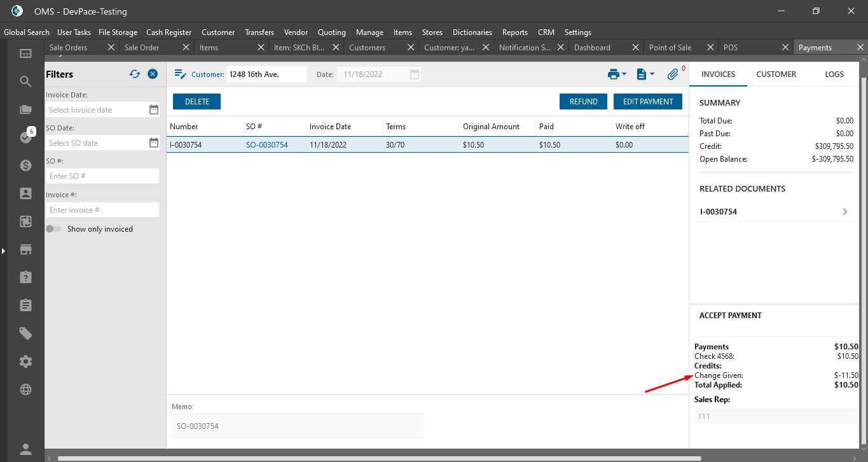Open the SO Date calendar picker
Screen dimensions: 868x462
[x=154, y=143]
